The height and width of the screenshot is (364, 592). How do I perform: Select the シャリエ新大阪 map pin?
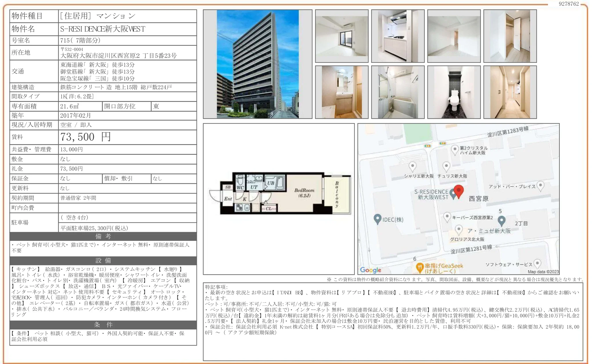click(x=413, y=165)
